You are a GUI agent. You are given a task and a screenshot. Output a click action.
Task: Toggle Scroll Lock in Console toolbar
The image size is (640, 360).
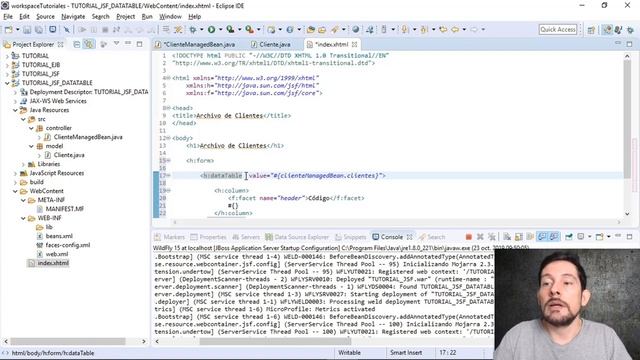point(519,237)
